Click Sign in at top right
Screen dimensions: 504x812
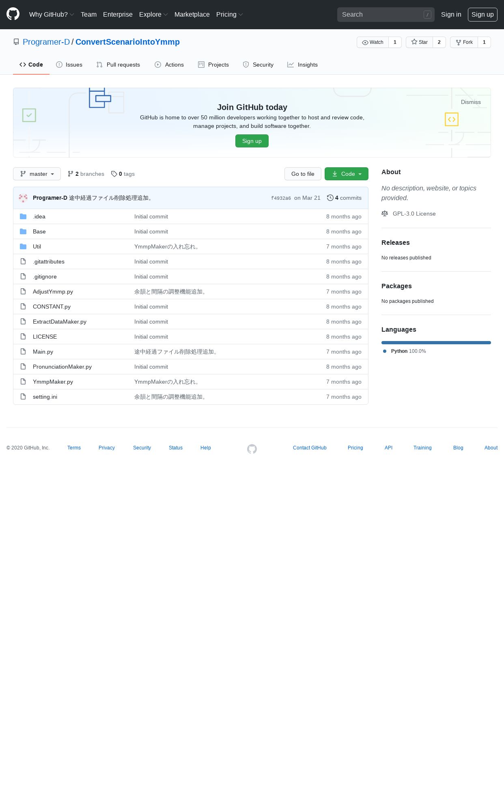[451, 15]
